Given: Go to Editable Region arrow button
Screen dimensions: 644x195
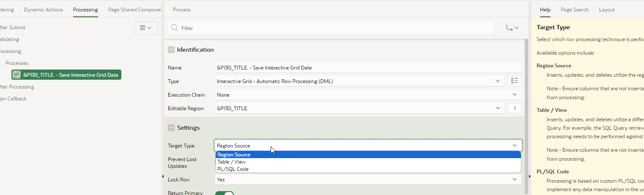Looking at the screenshot, I should coord(514,108).
